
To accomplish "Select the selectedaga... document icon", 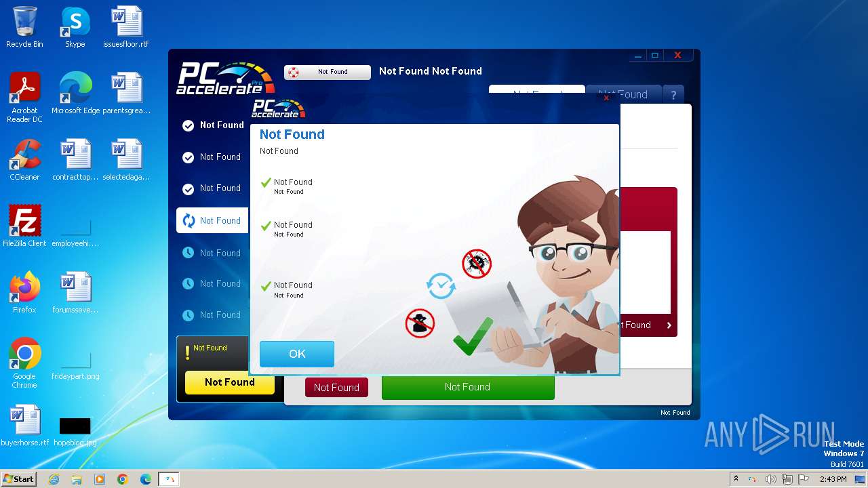I will click(x=126, y=160).
